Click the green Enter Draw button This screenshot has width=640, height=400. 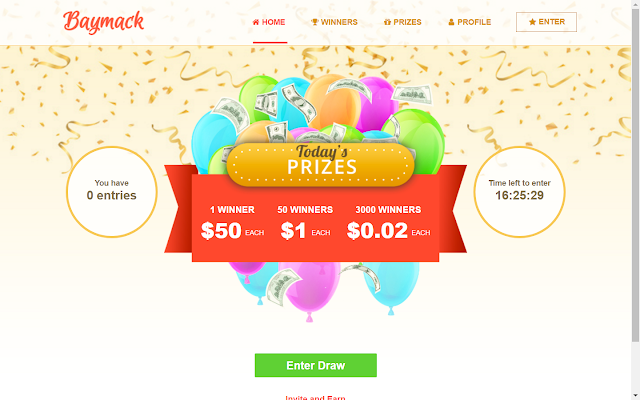click(x=316, y=365)
